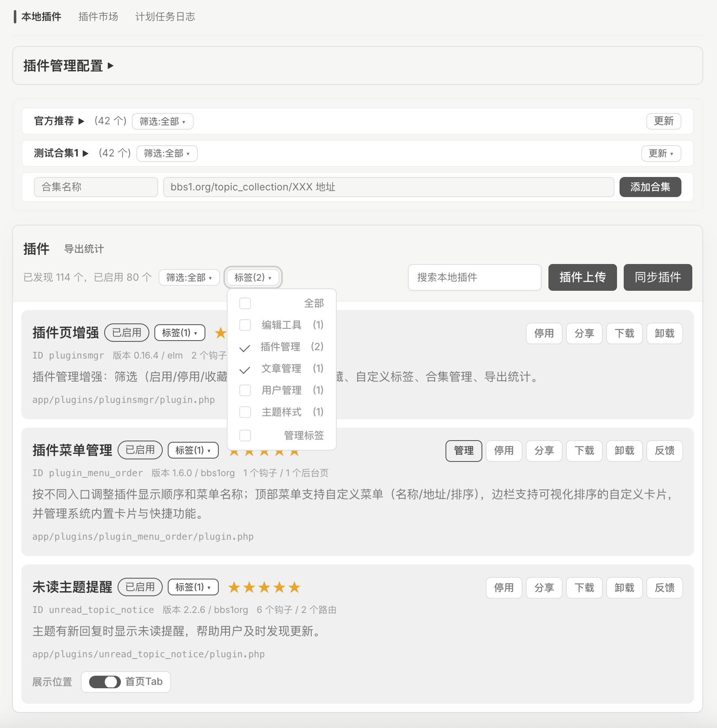Click the 同步插件 button
Image resolution: width=717 pixels, height=728 pixels.
click(658, 277)
